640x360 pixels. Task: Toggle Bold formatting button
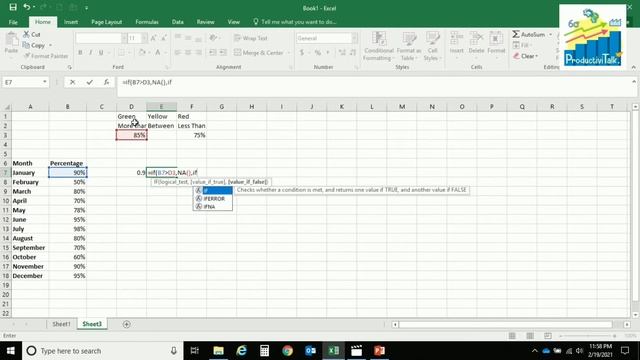[80, 53]
